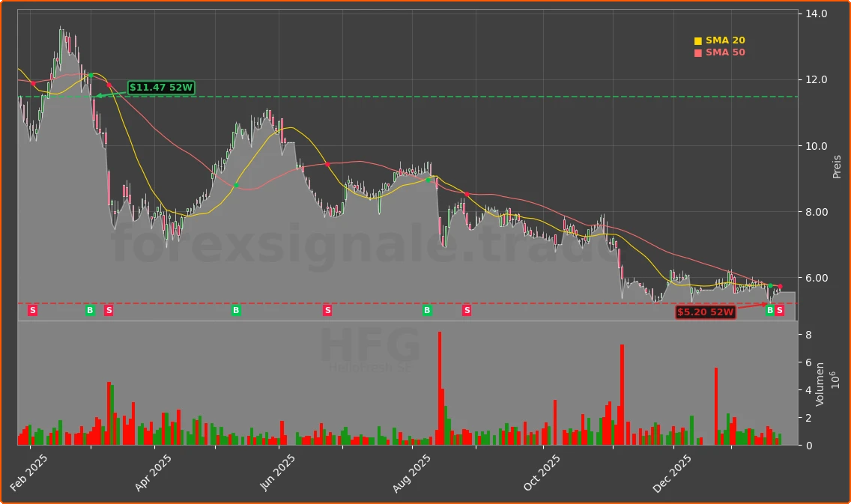851x504 pixels.
Task: Click the "B" buy marker in February
Action: pos(91,310)
